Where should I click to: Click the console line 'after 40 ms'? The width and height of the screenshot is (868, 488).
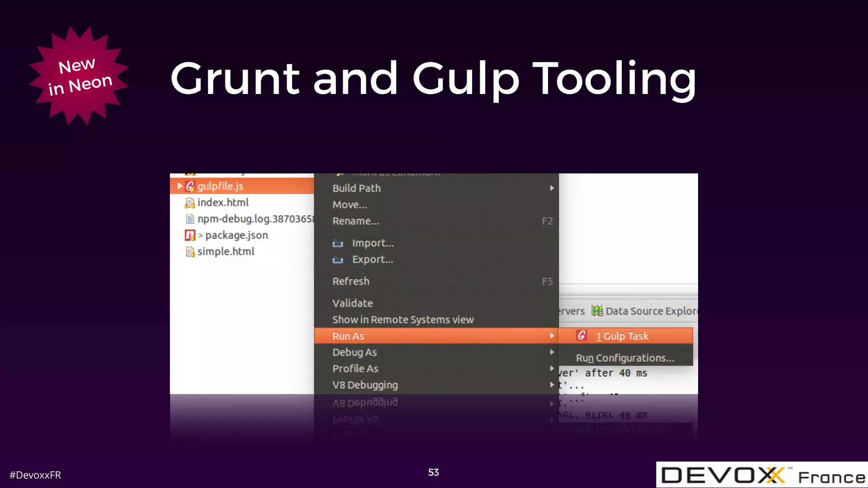pyautogui.click(x=603, y=373)
